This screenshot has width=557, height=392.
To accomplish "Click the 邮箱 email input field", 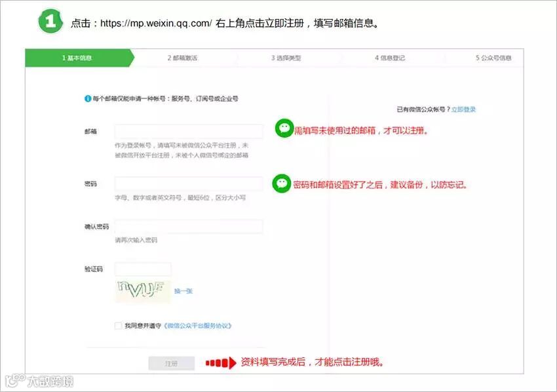I will coord(189,131).
